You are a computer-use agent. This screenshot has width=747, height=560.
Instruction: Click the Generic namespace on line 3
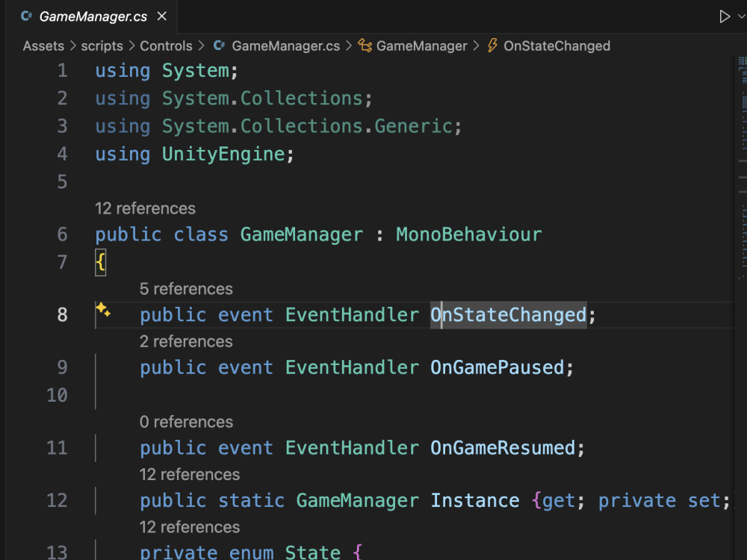pos(413,126)
